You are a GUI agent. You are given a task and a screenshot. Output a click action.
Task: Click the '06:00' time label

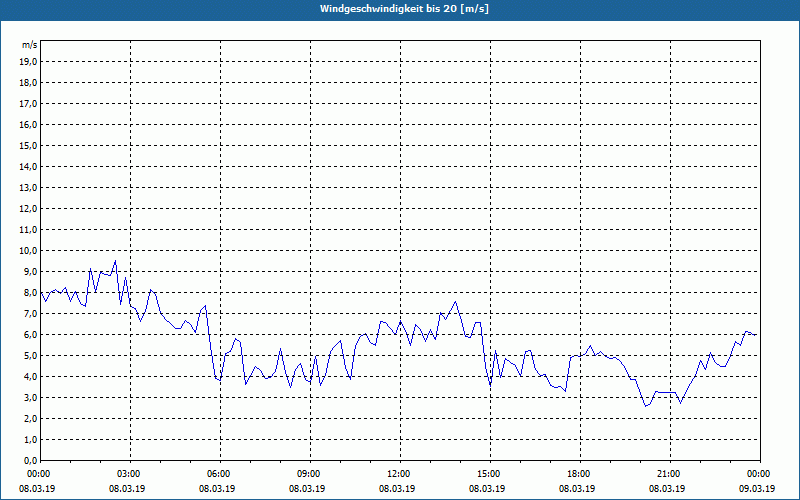point(220,474)
